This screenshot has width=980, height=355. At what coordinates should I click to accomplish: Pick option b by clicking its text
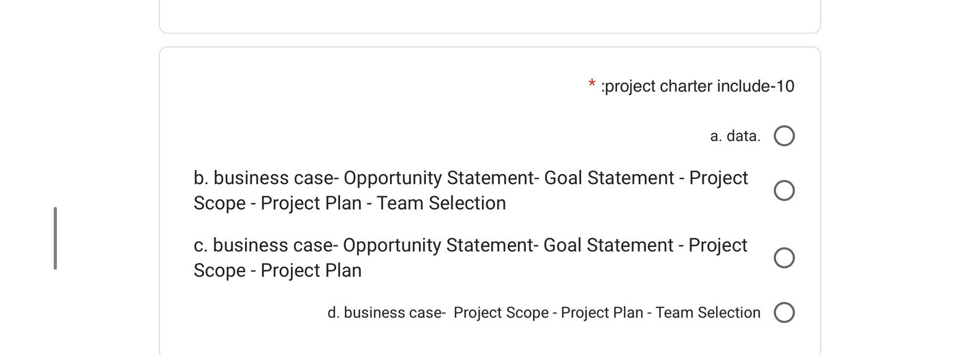coord(470,190)
